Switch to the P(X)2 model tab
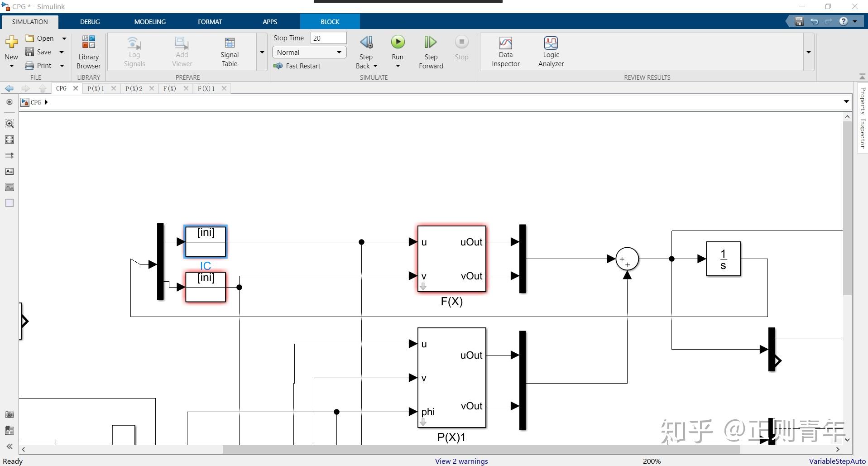868x466 pixels. click(134, 89)
